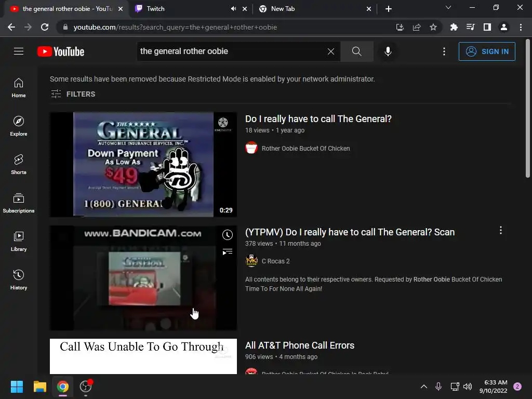The width and height of the screenshot is (532, 399).
Task: Open Shorts in sidebar
Action: pos(19,164)
